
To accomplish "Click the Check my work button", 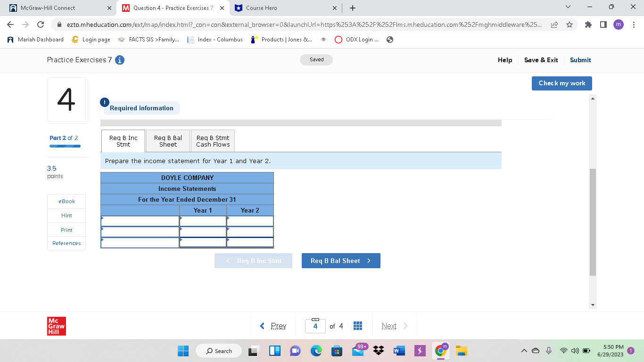I will [561, 83].
